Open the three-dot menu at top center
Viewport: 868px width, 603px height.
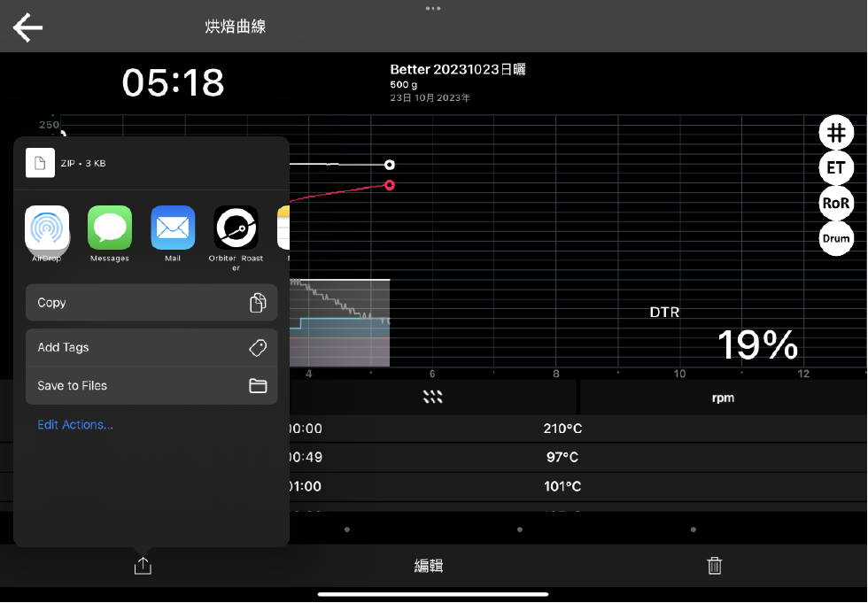tap(433, 8)
